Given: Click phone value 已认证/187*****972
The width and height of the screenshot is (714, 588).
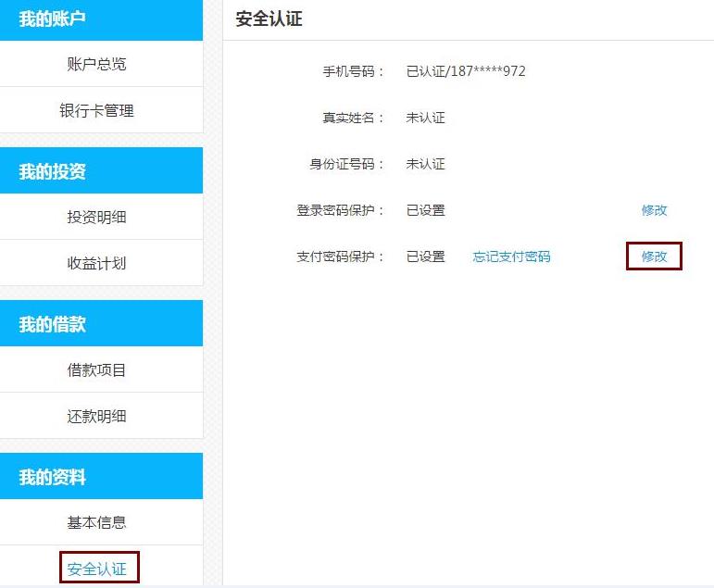Looking at the screenshot, I should [x=466, y=71].
